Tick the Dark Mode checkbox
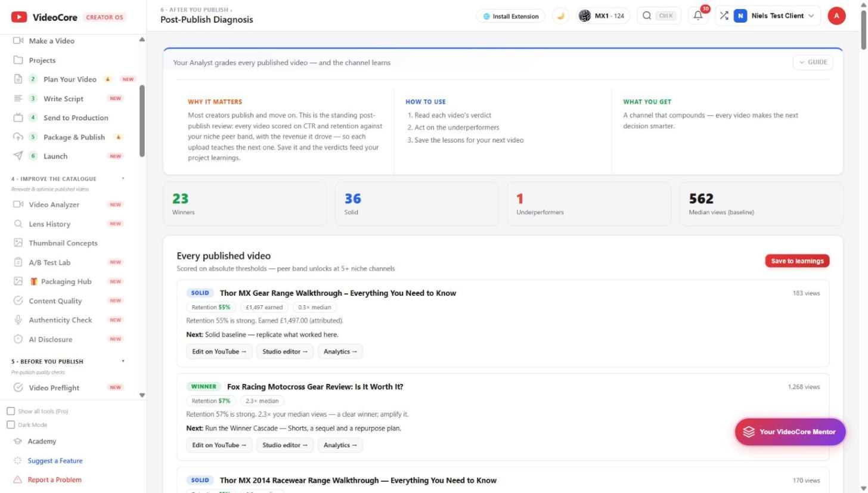The image size is (868, 493). (x=11, y=425)
